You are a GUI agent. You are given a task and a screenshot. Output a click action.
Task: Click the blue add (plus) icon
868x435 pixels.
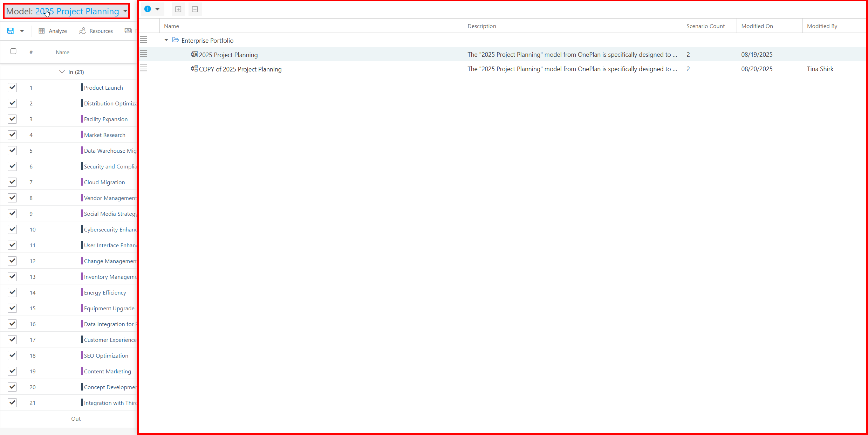[x=148, y=9]
